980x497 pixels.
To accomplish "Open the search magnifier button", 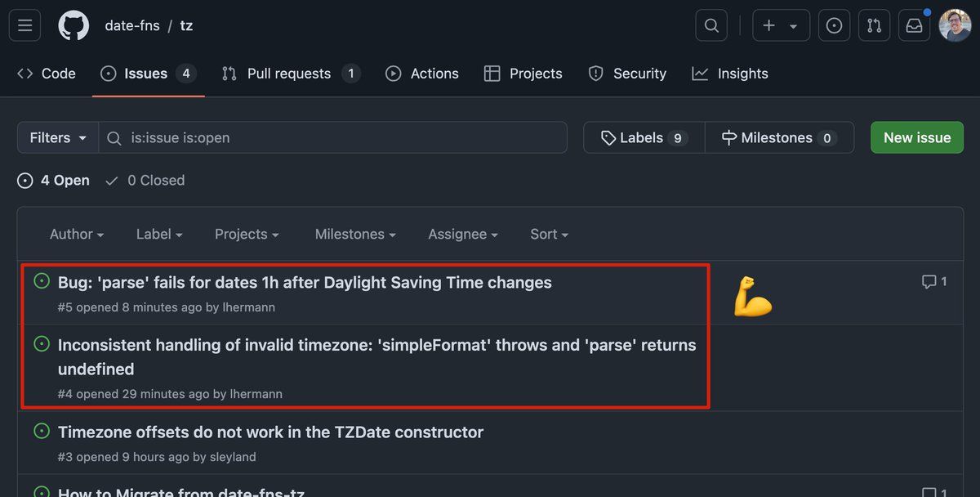I will 711,25.
